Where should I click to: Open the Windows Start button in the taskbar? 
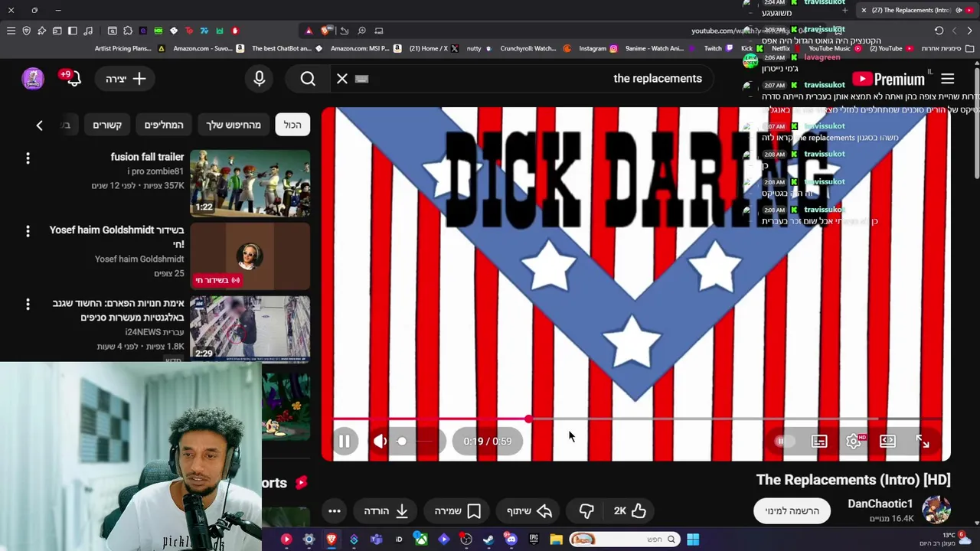coord(693,540)
